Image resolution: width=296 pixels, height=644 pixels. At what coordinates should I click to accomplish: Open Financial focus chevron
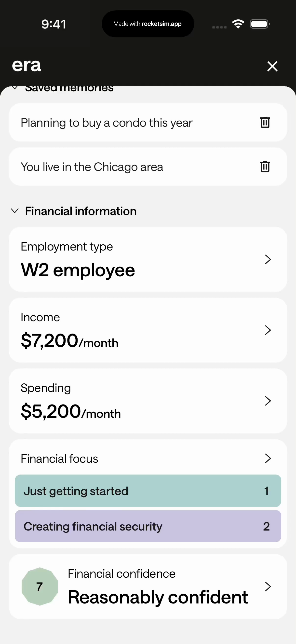268,458
